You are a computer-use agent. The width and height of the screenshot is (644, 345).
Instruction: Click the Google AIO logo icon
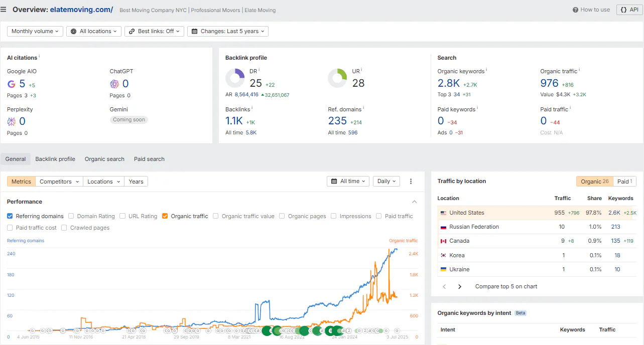12,84
